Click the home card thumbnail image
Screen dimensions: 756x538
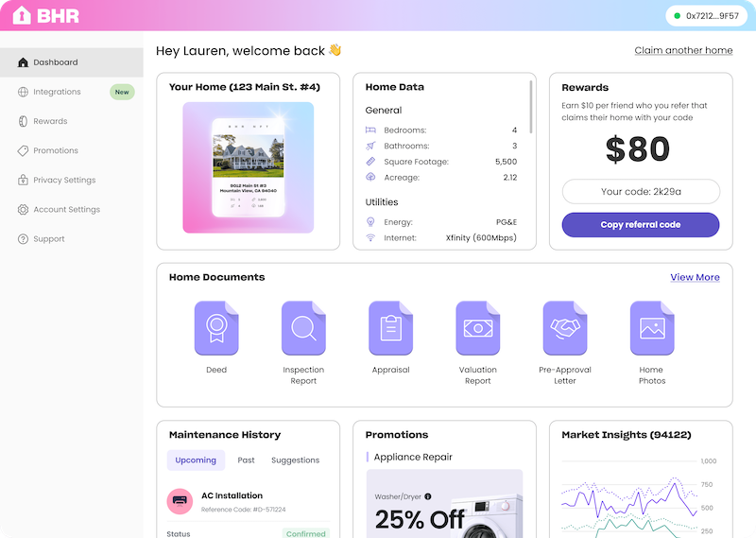point(249,167)
